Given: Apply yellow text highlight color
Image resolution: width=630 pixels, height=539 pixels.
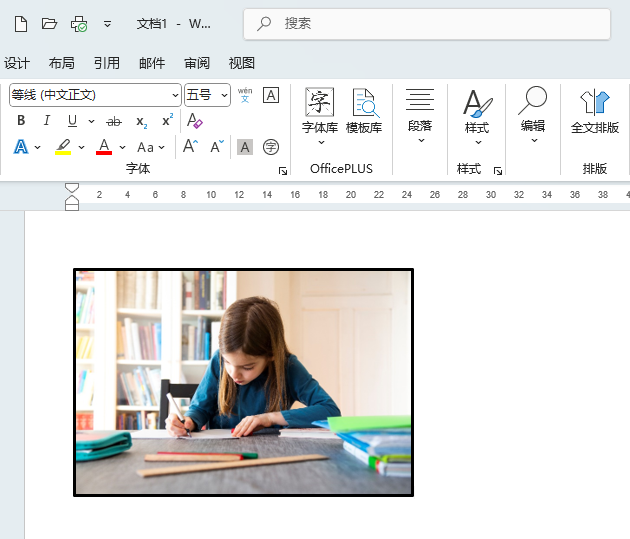Looking at the screenshot, I should pyautogui.click(x=63, y=147).
